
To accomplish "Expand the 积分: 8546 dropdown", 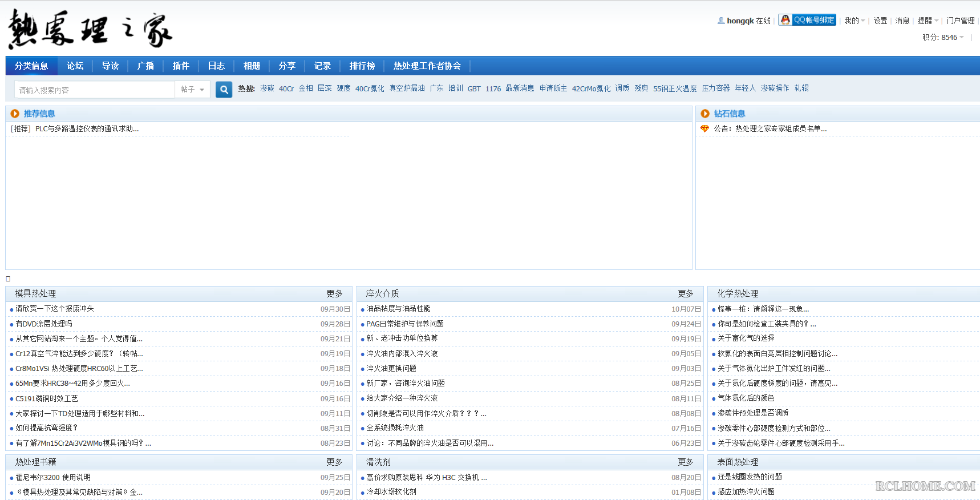I will point(943,37).
